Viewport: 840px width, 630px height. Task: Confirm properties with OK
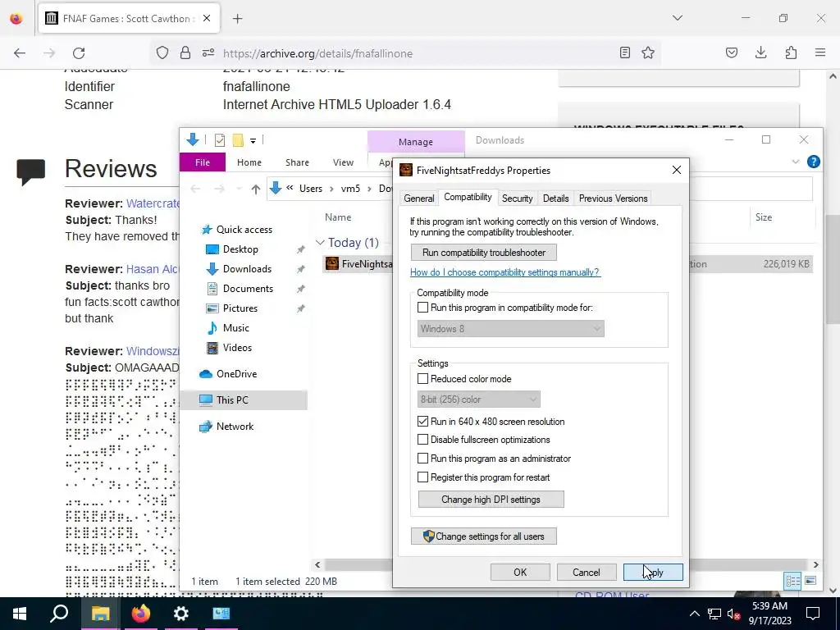coord(520,572)
